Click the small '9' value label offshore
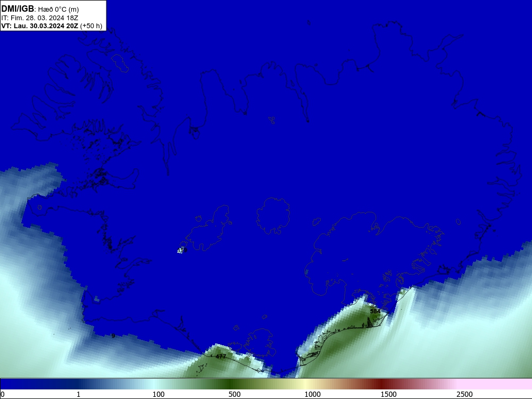 click(113, 336)
